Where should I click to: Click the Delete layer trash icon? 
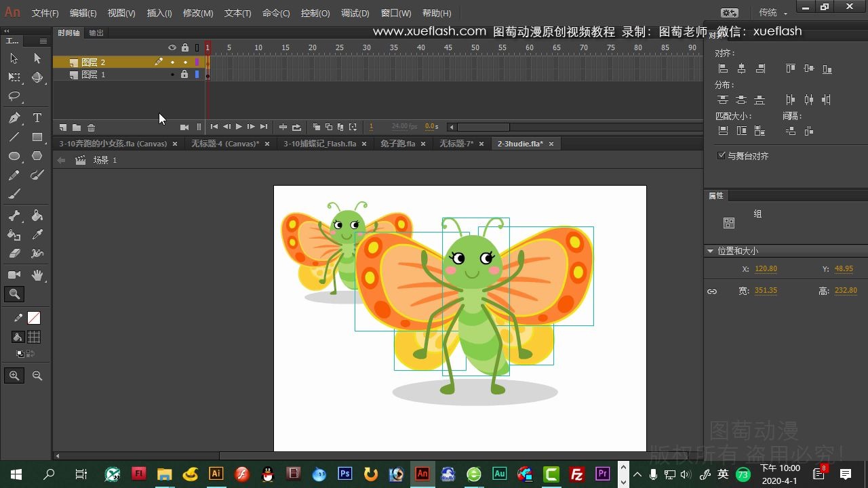pos(91,127)
